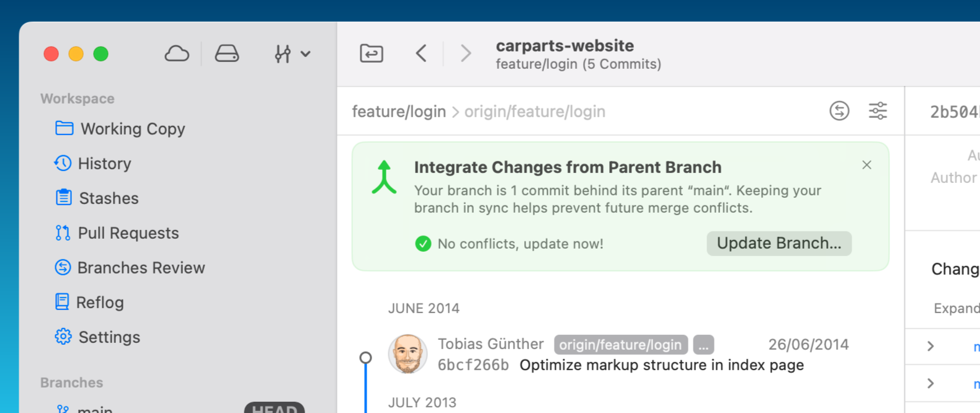Click the origin/feature/login badge on commit

coord(620,345)
